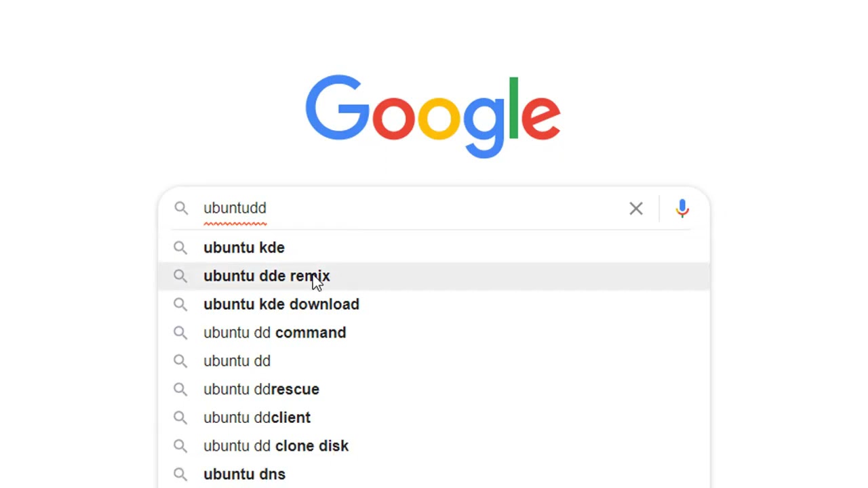Click magnifier icon beside ubuntu dns
This screenshot has height=488, width=868.
(x=180, y=474)
